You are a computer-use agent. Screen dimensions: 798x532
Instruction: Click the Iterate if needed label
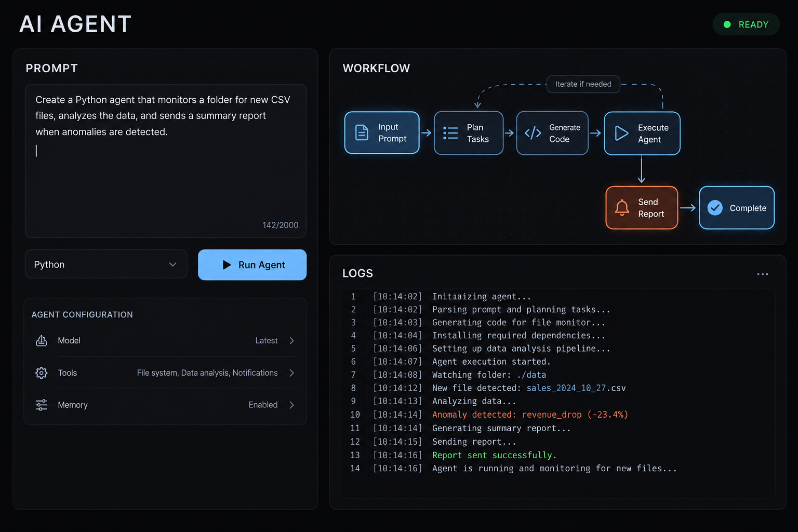tap(583, 84)
